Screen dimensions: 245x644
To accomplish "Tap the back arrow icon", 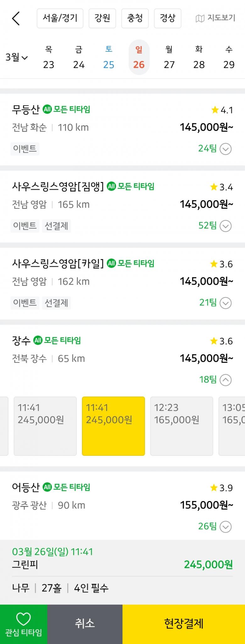I will click(x=16, y=19).
